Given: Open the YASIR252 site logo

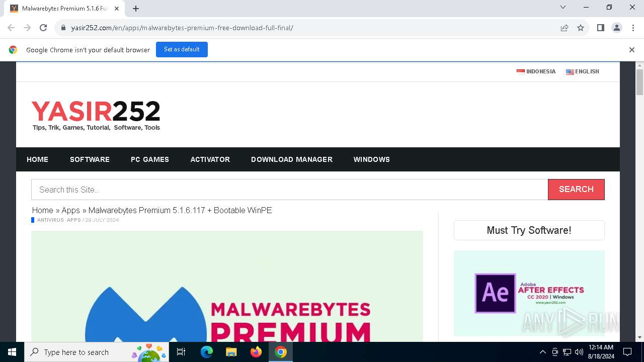Looking at the screenshot, I should point(96,115).
